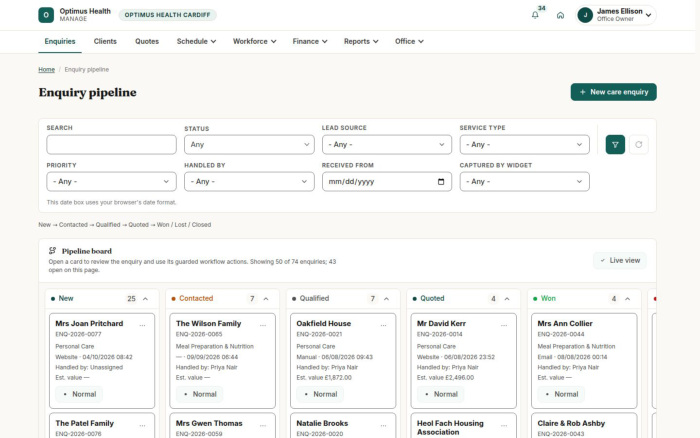Open Mrs Ann Collier enquiry card
The width and height of the screenshot is (700, 438).
point(584,361)
